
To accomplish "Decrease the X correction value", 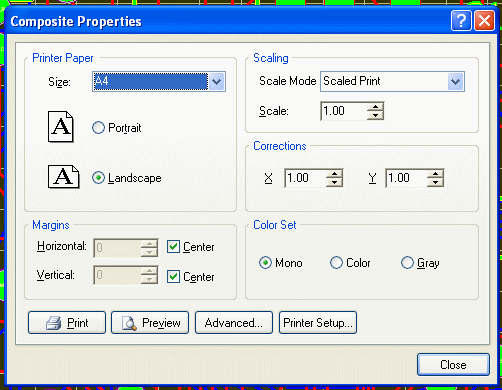I will click(x=334, y=182).
